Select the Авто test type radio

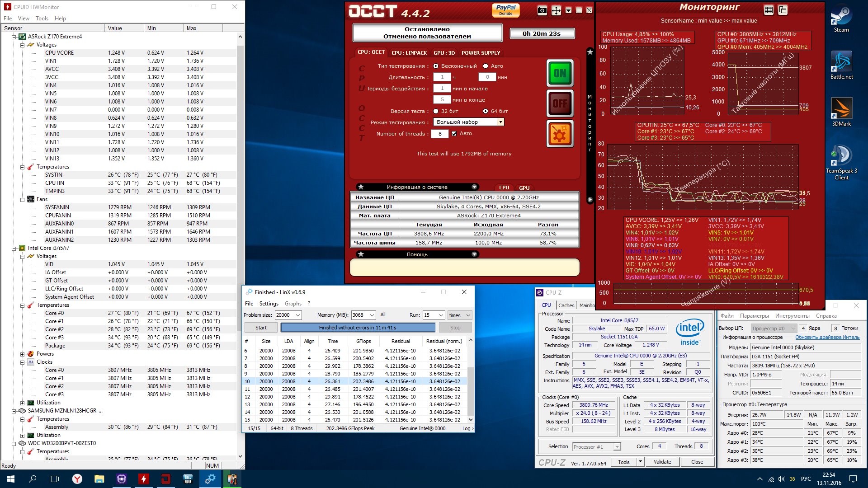click(x=486, y=66)
